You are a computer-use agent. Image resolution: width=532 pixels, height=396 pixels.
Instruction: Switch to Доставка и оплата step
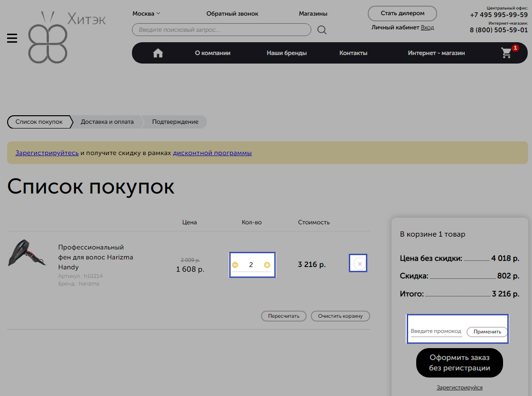click(107, 122)
